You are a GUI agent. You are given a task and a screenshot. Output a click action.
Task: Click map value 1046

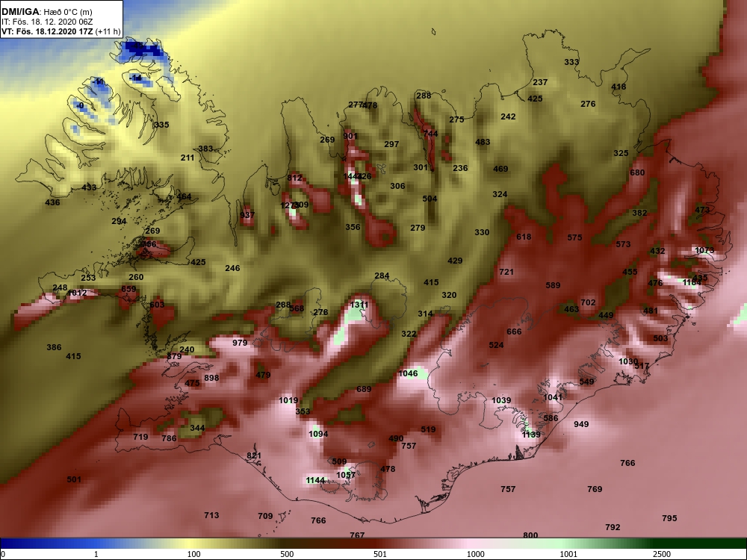409,373
